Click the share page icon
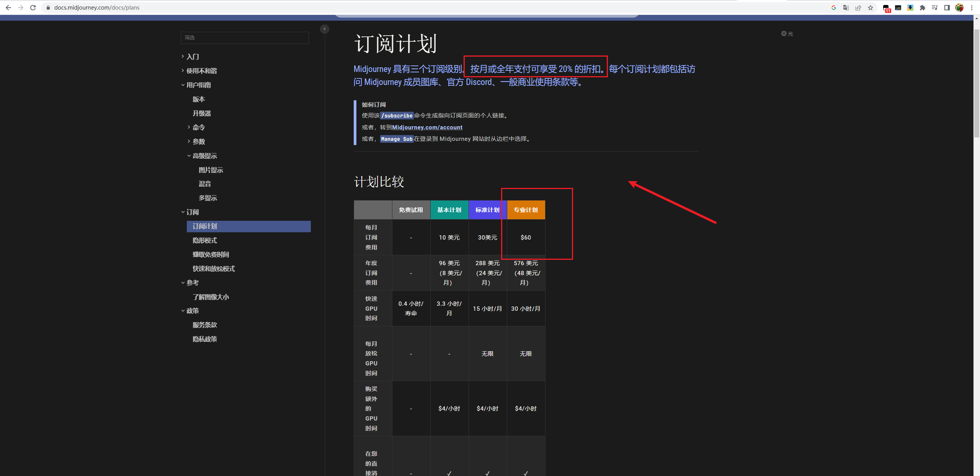This screenshot has width=980, height=476. click(858, 8)
